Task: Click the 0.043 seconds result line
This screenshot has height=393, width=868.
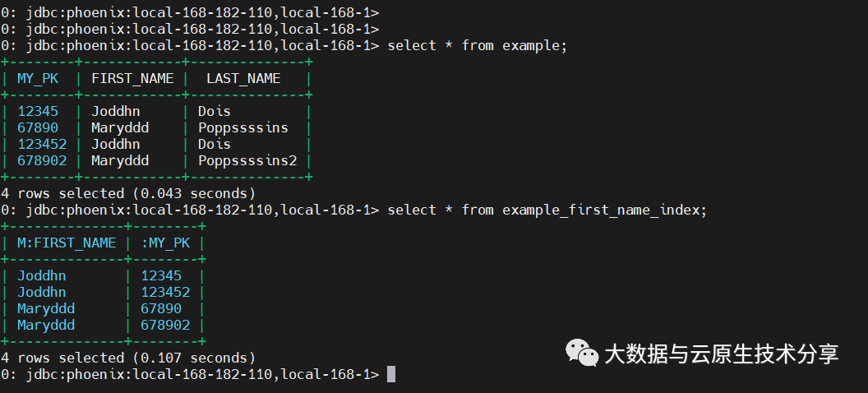Action: (128, 194)
